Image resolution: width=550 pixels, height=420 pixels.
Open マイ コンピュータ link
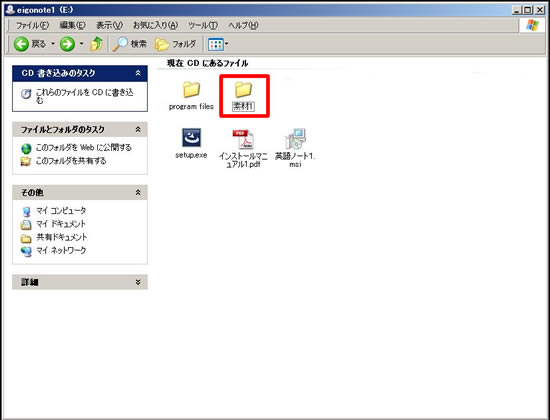coord(61,211)
